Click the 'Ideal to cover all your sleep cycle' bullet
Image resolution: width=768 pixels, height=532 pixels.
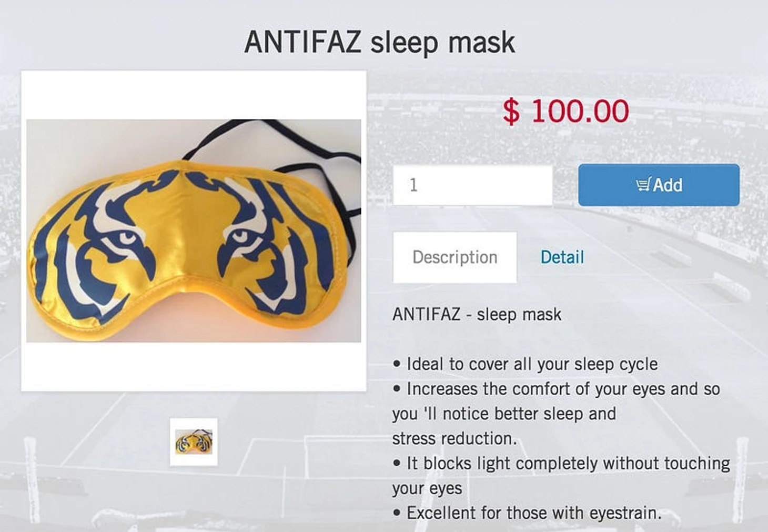coord(525,364)
